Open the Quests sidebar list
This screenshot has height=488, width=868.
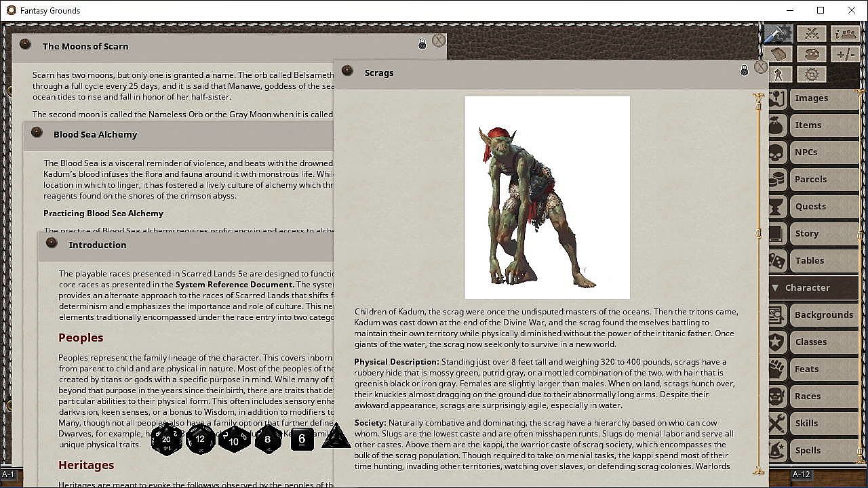pos(824,207)
